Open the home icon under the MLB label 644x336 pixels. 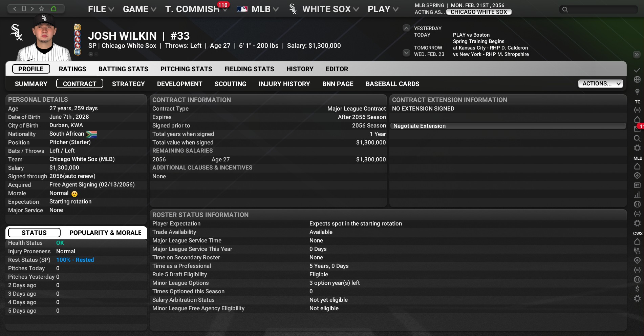coord(637,166)
